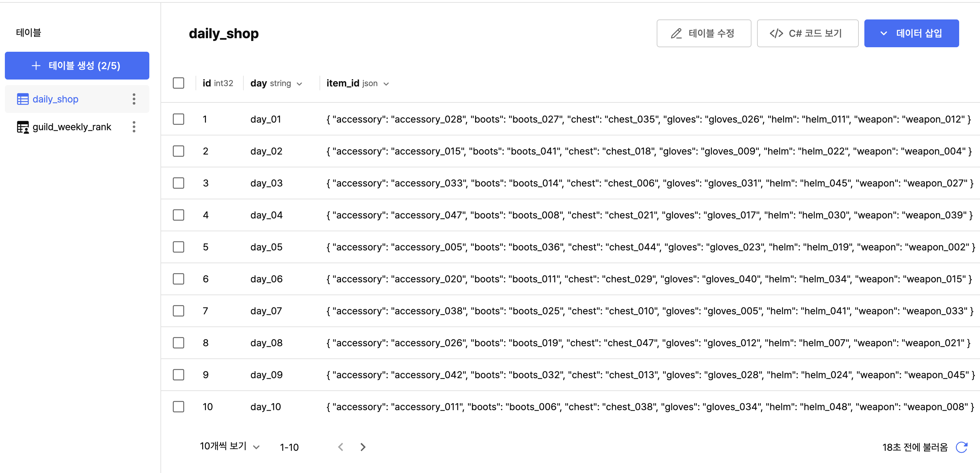The image size is (980, 473).
Task: Click the daily_shop table icon in sidebar
Action: point(23,99)
